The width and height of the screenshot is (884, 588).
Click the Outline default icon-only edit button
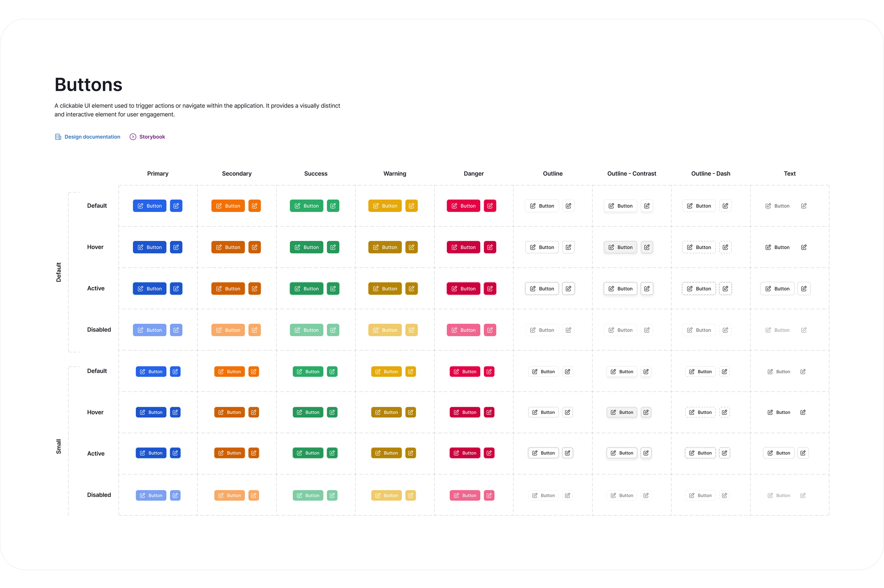568,206
